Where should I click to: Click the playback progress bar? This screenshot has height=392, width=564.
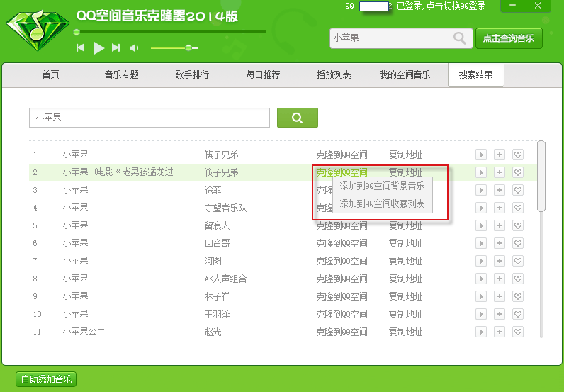(x=170, y=32)
